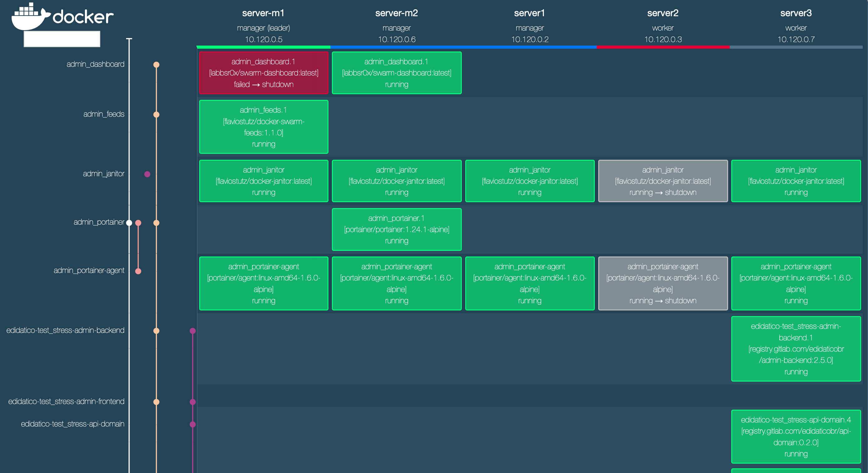This screenshot has width=868, height=473.
Task: Click the white dot beside admin_portainer
Action: coord(129,222)
